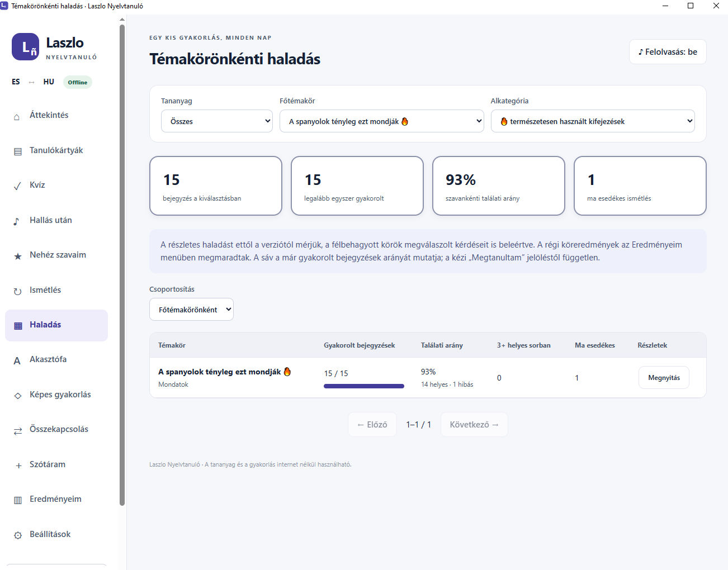Screen dimensions: 728x570
Task: Click the Megnyitás button in the table row
Action: (x=664, y=378)
